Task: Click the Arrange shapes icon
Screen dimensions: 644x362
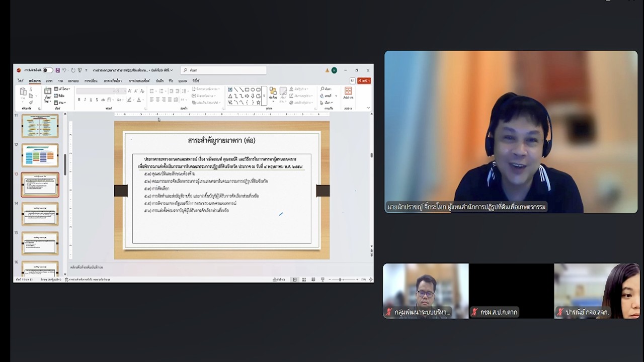Action: click(x=273, y=93)
